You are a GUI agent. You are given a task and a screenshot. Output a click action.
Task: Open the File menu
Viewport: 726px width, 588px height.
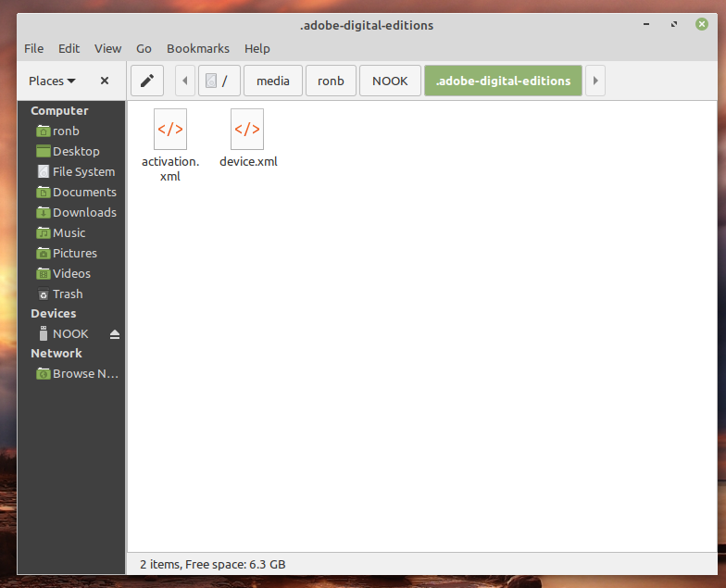[33, 48]
